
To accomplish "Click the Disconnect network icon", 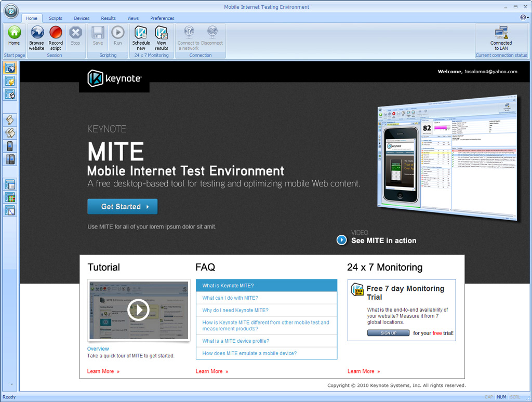I will click(212, 35).
